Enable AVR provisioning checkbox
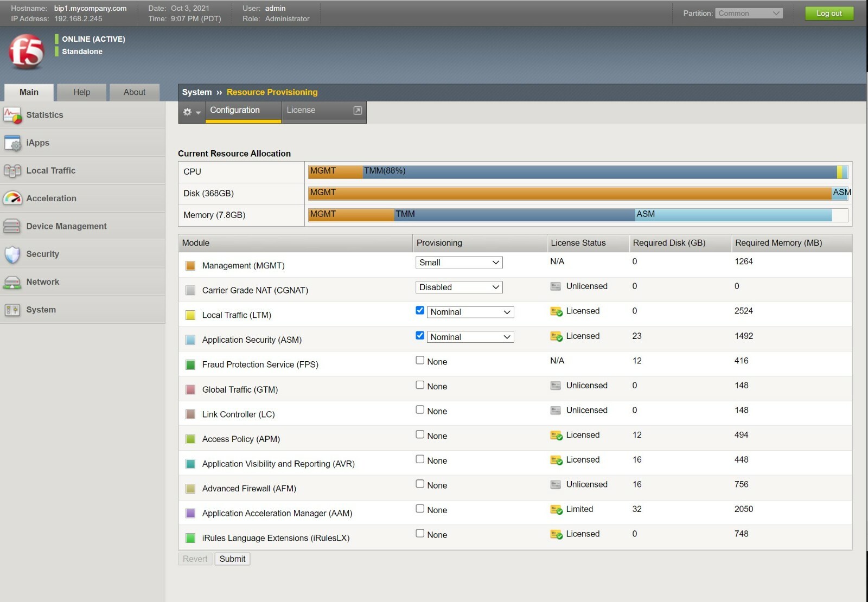The height and width of the screenshot is (602, 868). click(420, 459)
